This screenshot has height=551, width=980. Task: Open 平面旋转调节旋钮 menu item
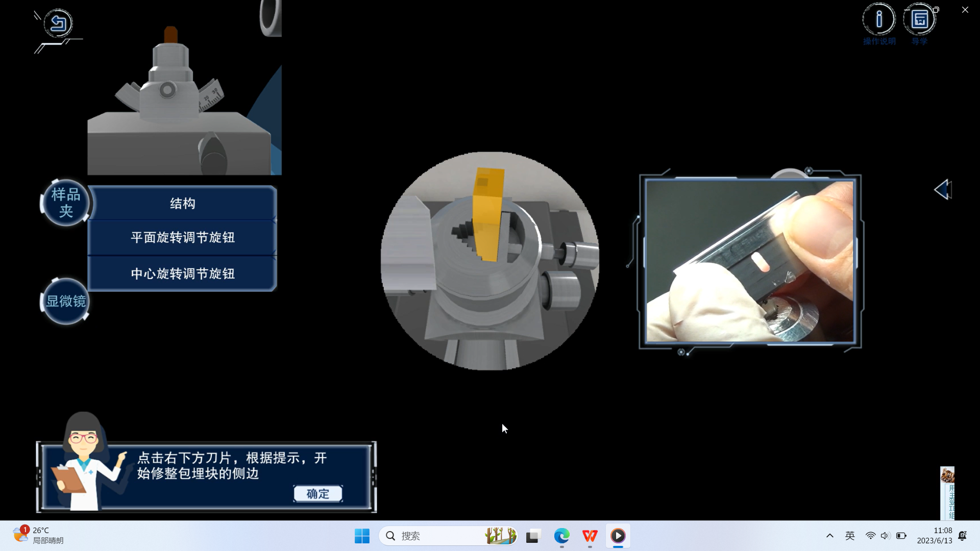point(182,238)
